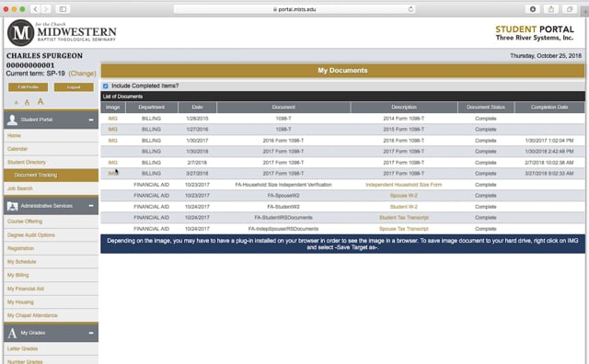Go to Home in sidebar

(x=14, y=135)
